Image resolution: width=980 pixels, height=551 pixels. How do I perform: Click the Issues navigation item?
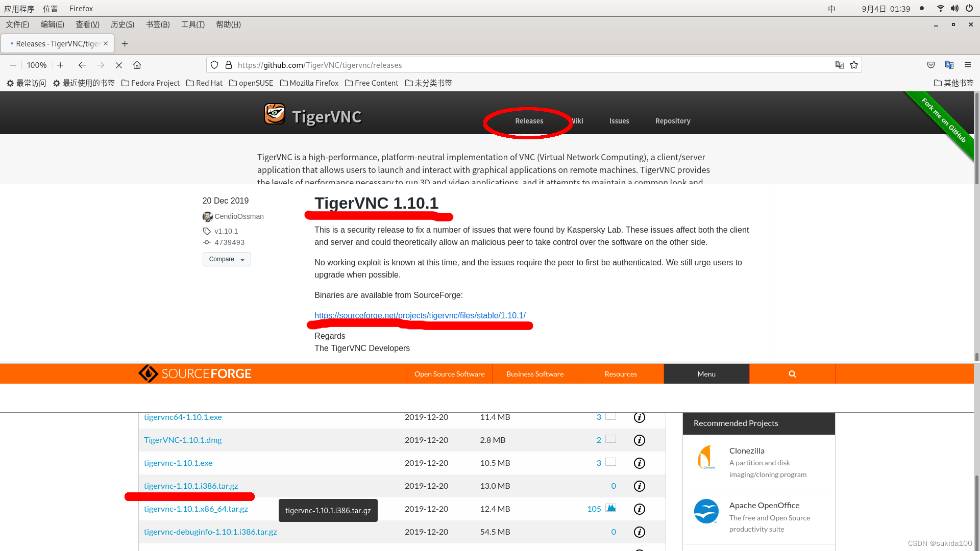pyautogui.click(x=619, y=120)
